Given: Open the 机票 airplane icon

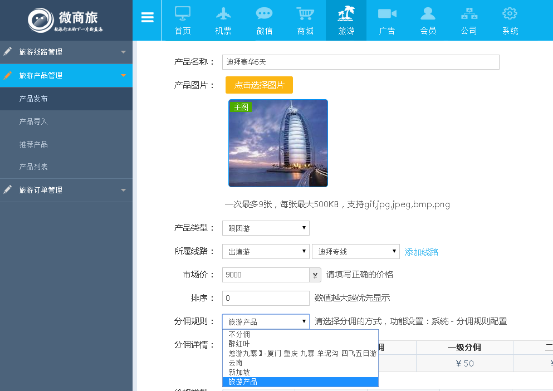Looking at the screenshot, I should pos(223,13).
